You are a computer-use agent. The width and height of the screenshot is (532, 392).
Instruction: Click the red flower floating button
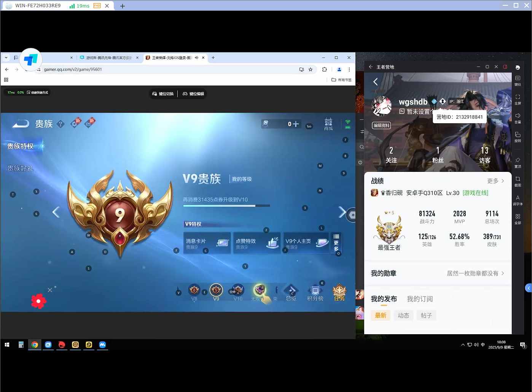tap(38, 301)
